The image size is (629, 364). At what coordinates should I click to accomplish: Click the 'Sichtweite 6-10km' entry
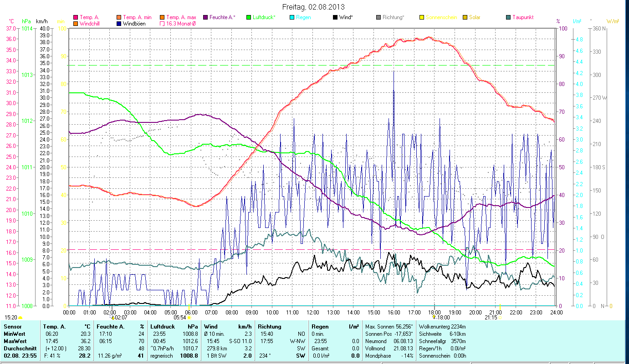tap(443, 334)
